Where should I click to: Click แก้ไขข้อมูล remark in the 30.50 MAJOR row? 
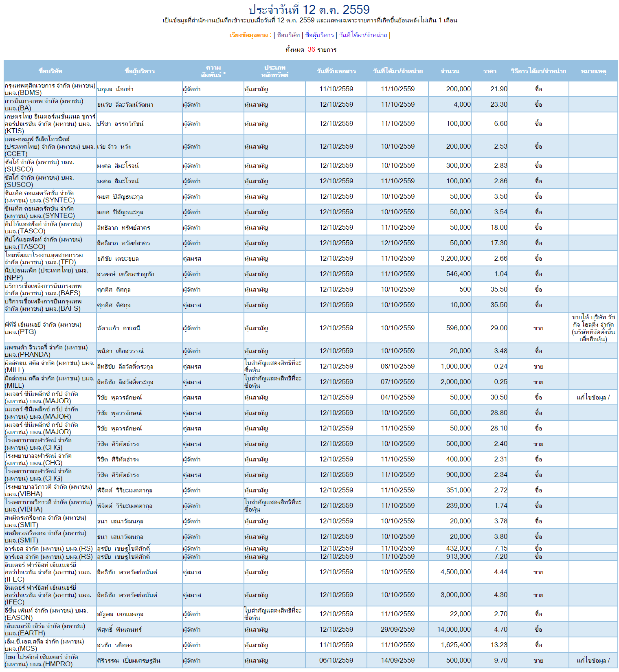pyautogui.click(x=593, y=397)
